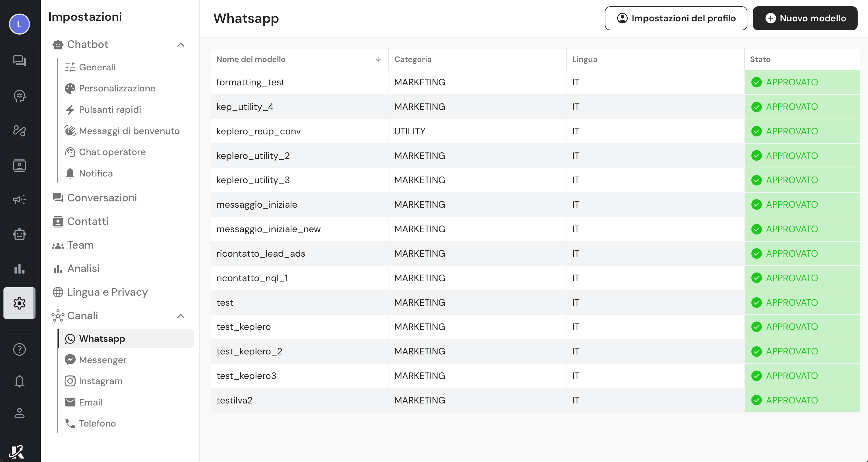
Task: Click the L avatar at top left
Action: (x=19, y=24)
